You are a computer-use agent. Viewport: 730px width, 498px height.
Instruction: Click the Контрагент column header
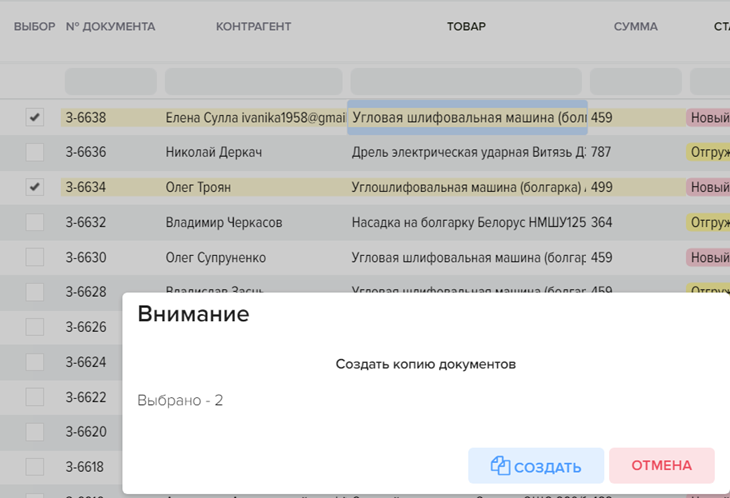[x=253, y=27]
